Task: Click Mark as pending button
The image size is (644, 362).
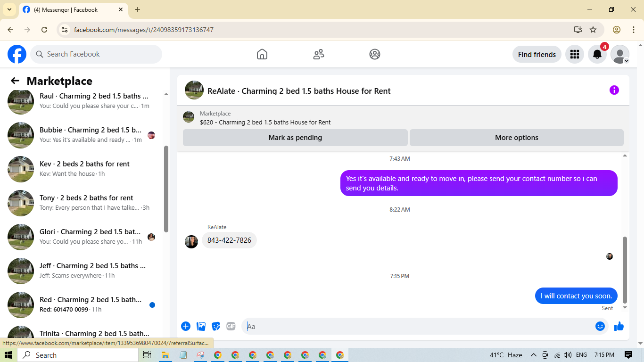Action: pyautogui.click(x=295, y=138)
